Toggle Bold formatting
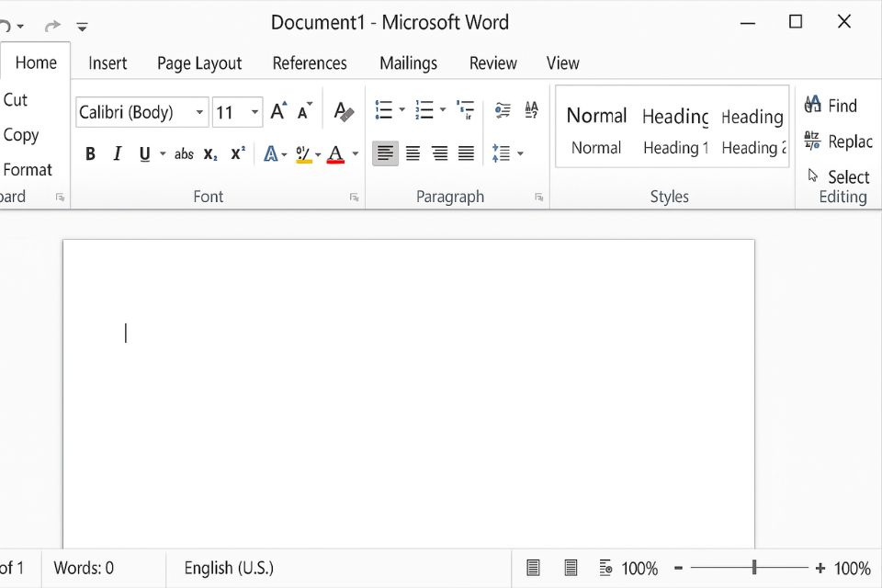Screen dimensions: 882x588 tap(90, 154)
